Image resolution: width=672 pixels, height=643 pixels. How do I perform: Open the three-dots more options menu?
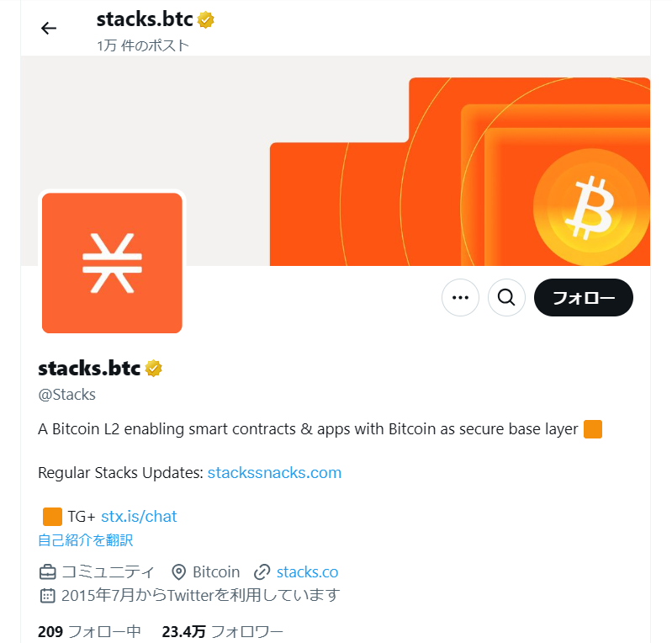[x=460, y=297]
